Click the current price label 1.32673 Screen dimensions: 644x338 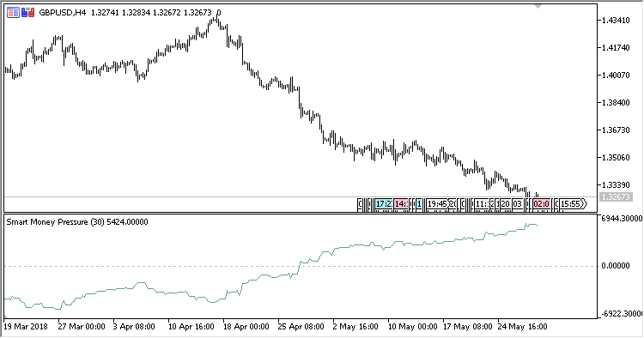tap(615, 197)
